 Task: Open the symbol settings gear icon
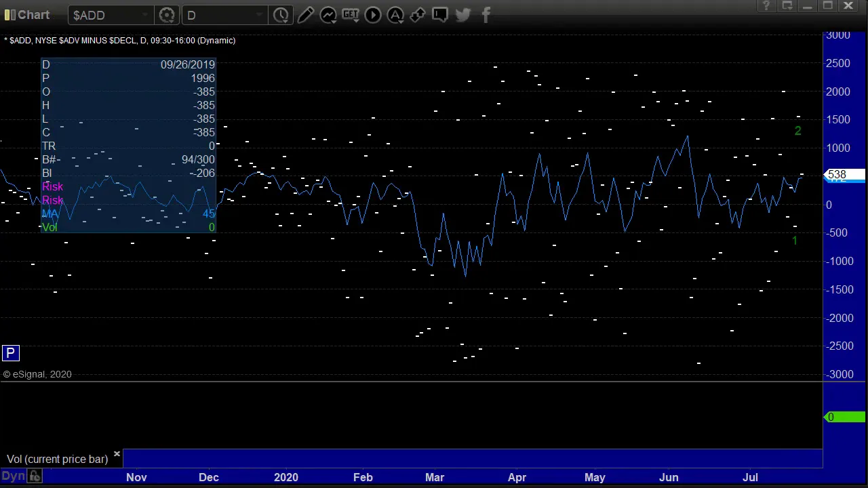click(x=167, y=15)
